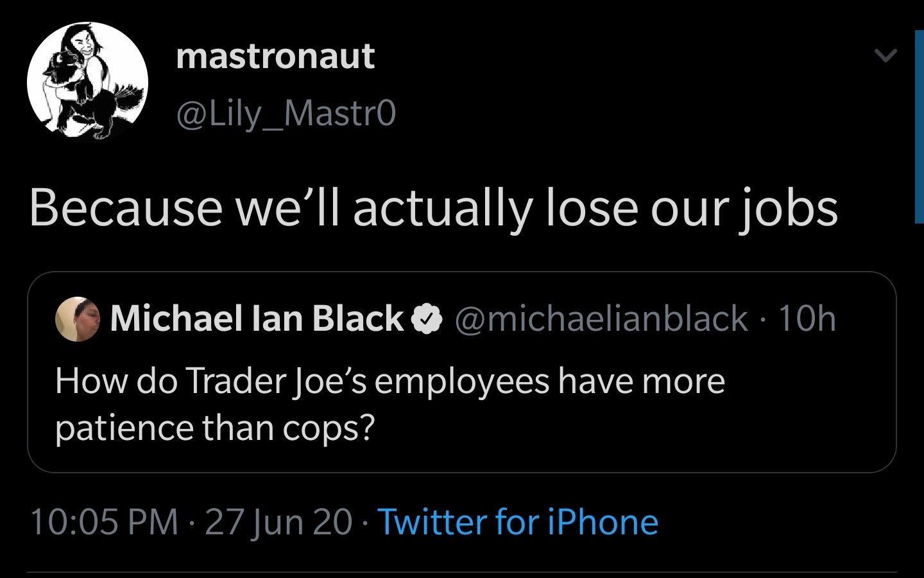The image size is (924, 578).
Task: Open the @michaelianblack handle
Action: coord(601,319)
